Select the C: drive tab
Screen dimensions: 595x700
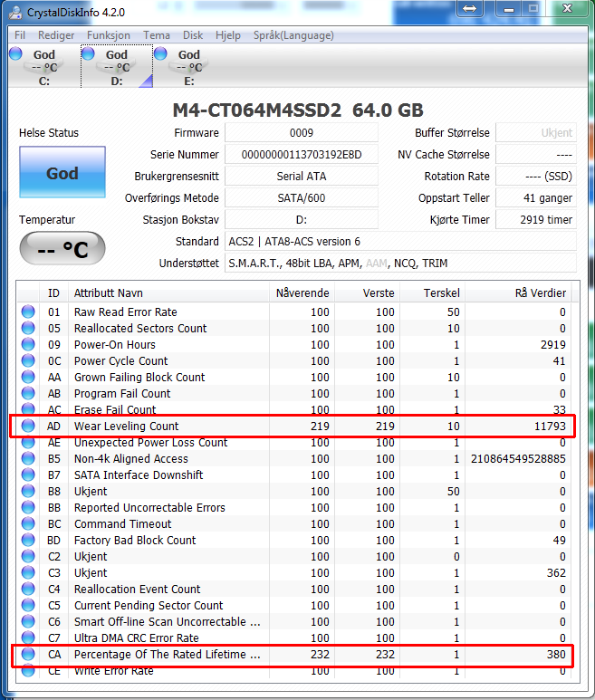(x=44, y=67)
